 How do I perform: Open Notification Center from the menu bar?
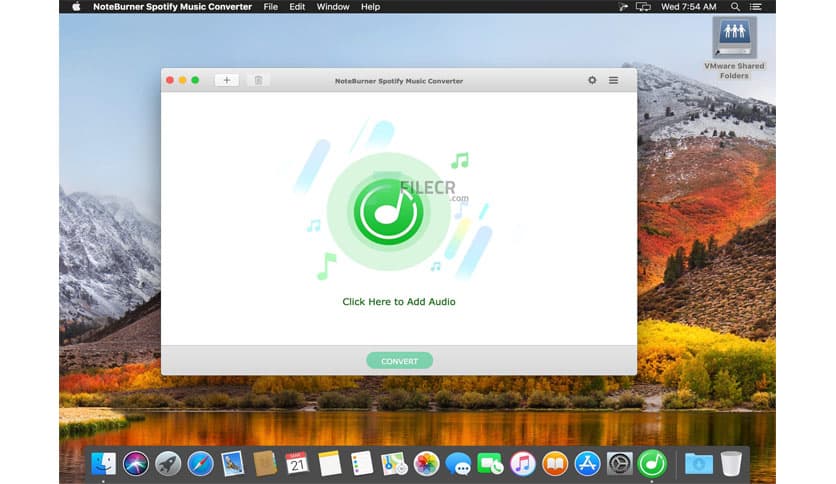point(756,6)
